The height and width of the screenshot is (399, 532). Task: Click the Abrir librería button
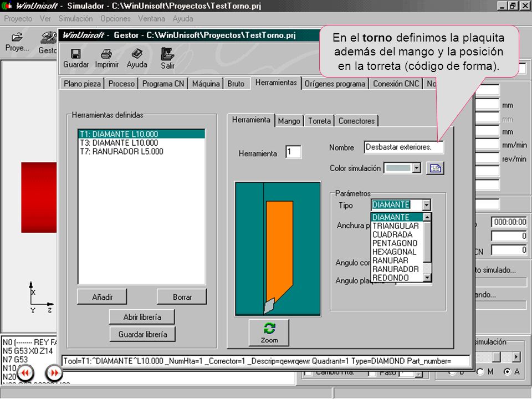pos(142,317)
